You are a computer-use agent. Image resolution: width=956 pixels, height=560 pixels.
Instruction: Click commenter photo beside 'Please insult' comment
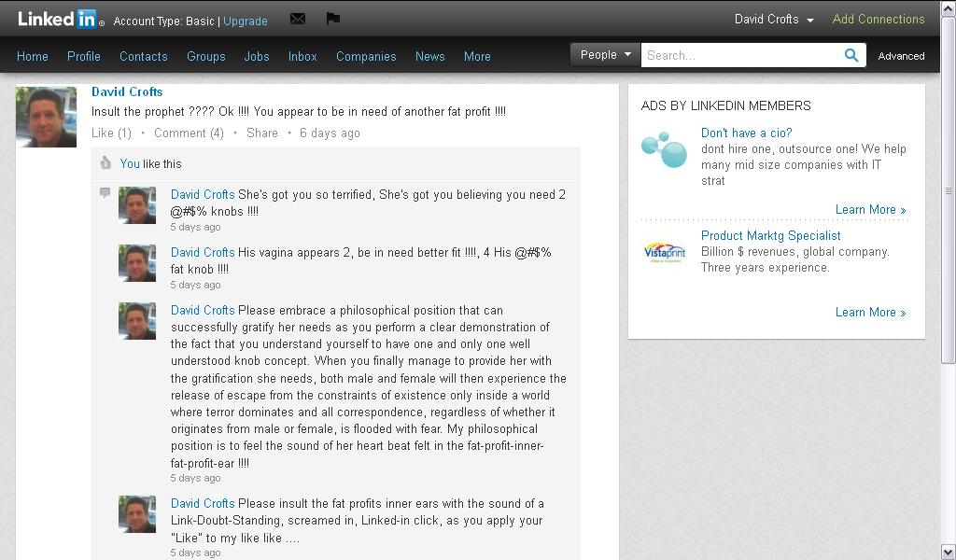coord(137,514)
